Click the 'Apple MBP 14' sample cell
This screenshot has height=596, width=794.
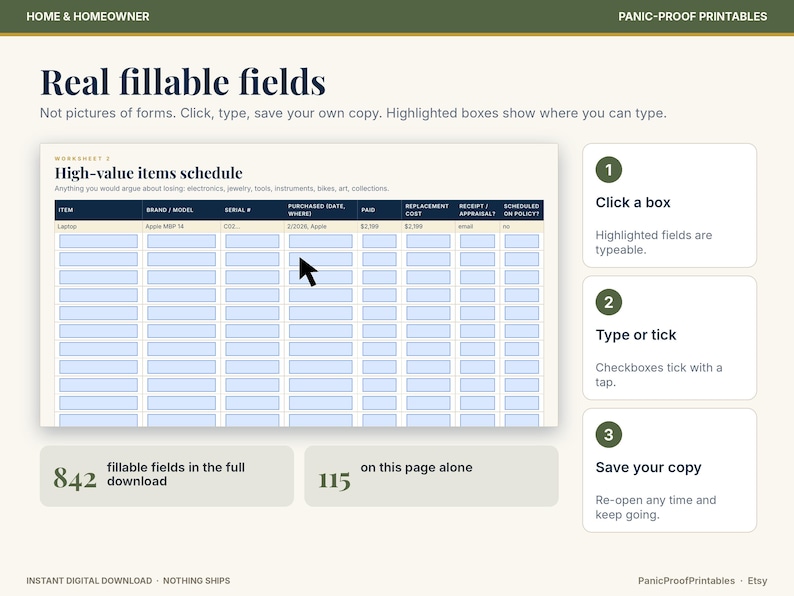[181, 226]
